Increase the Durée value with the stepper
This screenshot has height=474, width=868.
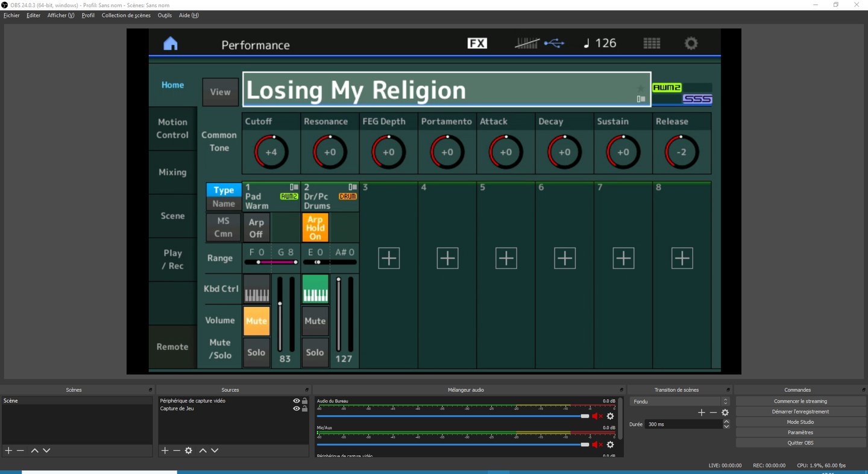point(726,422)
